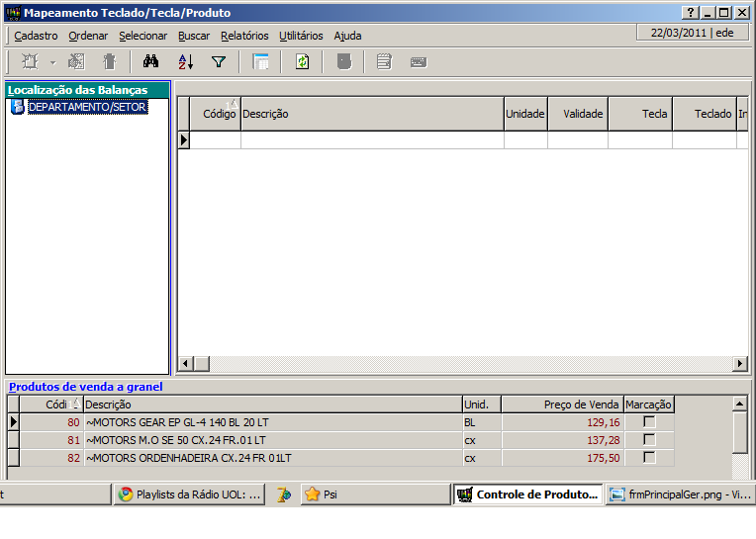The width and height of the screenshot is (756, 539).
Task: Click the binoculars search icon
Action: tap(150, 61)
